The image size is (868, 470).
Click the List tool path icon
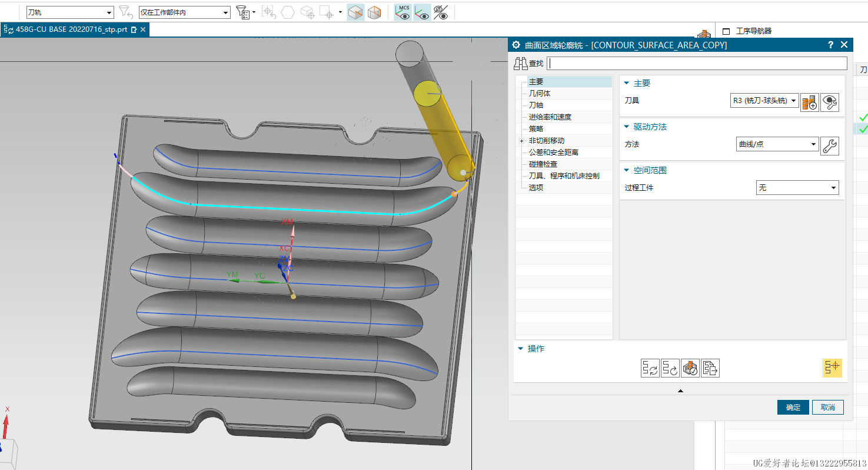[710, 368]
